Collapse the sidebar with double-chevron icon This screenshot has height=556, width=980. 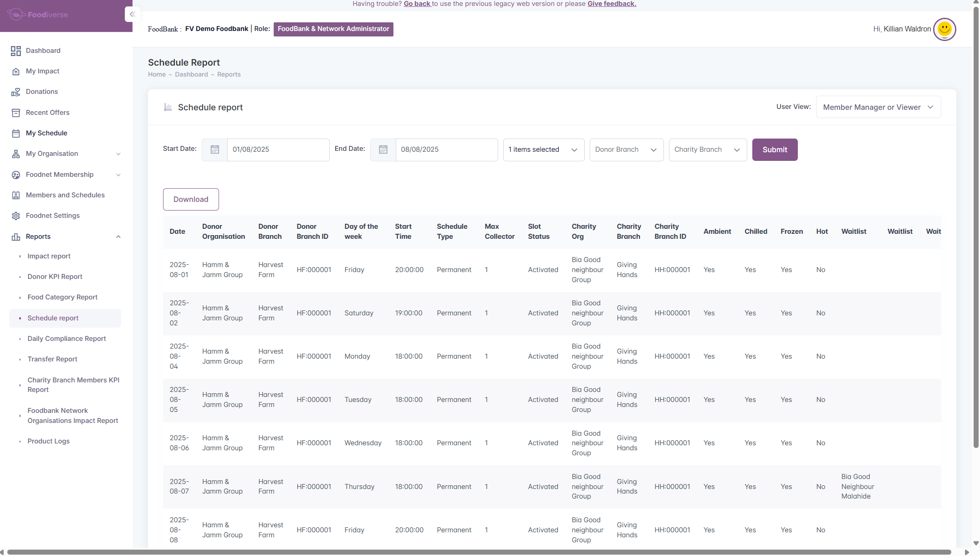(132, 14)
